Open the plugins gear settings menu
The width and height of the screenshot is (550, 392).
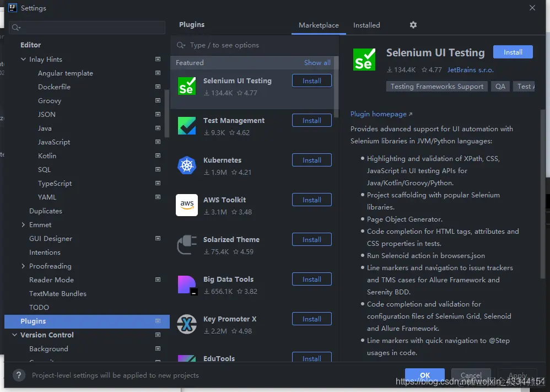click(x=413, y=25)
